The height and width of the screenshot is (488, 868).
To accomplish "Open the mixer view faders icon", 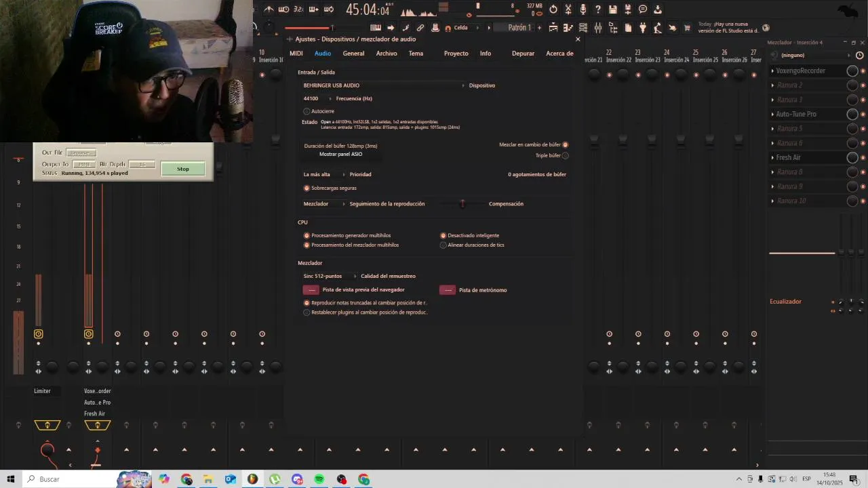I will (x=598, y=28).
